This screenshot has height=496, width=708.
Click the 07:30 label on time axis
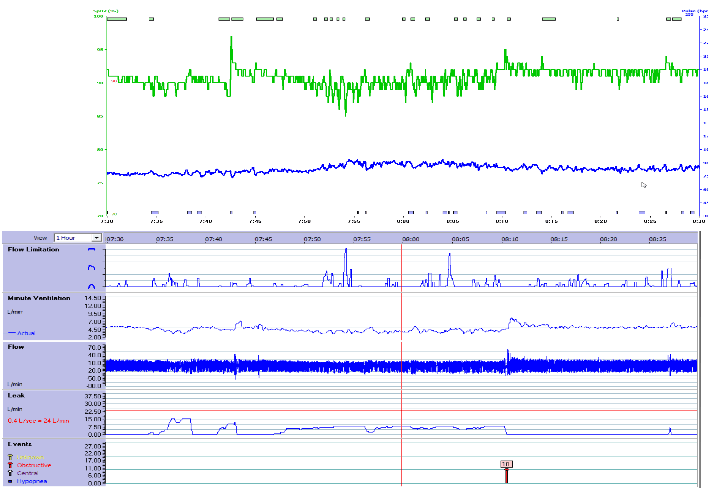[x=115, y=239]
